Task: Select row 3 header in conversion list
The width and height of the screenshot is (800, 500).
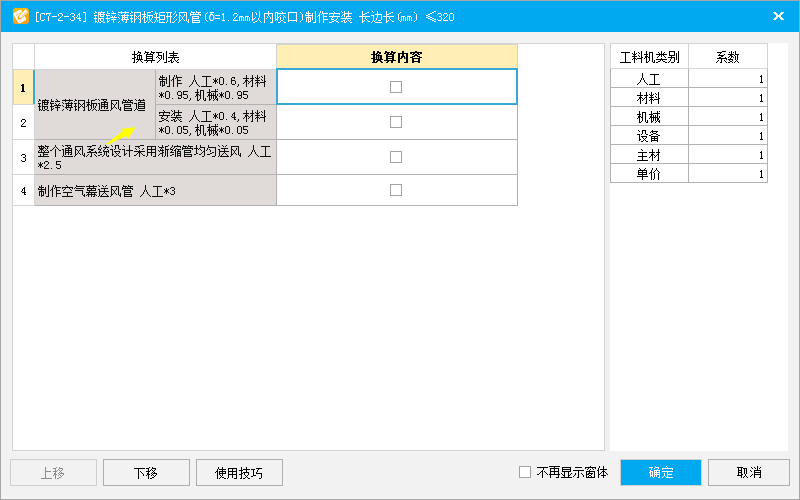Action: (x=23, y=157)
